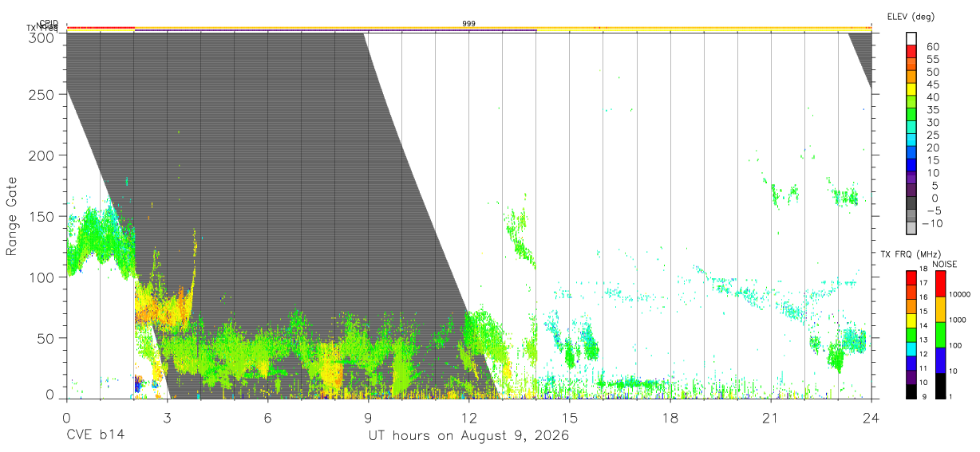Click the 'ELEV (deg)' legend title
This screenshot has height=452, width=980.
[911, 17]
